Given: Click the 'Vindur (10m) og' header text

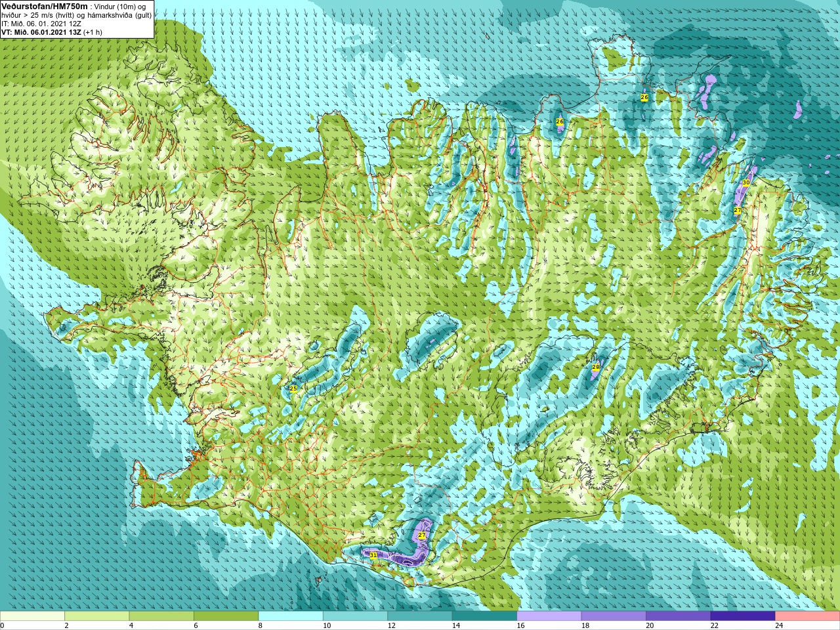Looking at the screenshot, I should click(x=120, y=6).
